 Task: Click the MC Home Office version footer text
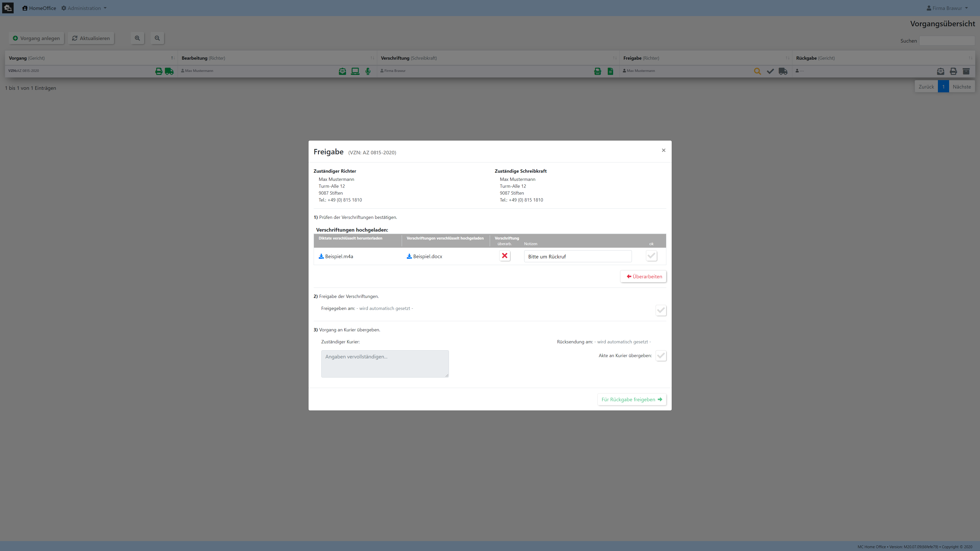[x=915, y=547]
